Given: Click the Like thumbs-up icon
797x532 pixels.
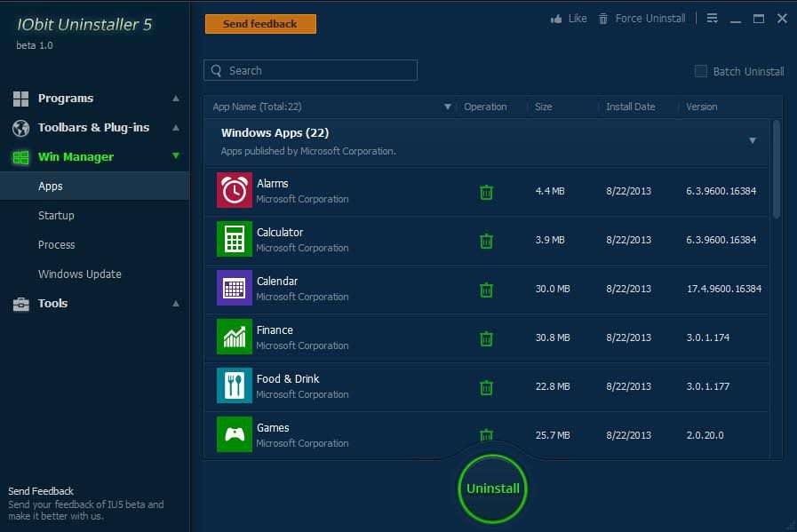Looking at the screenshot, I should 557,19.
